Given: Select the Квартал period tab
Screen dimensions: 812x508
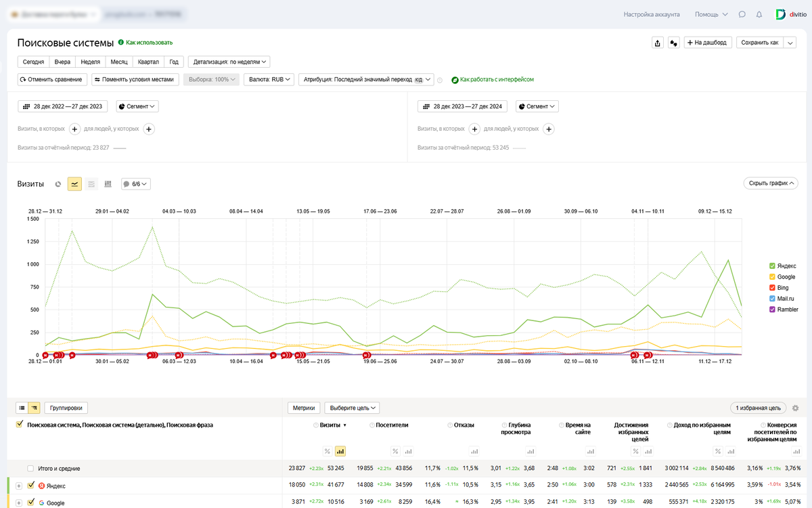Looking at the screenshot, I should [x=148, y=62].
